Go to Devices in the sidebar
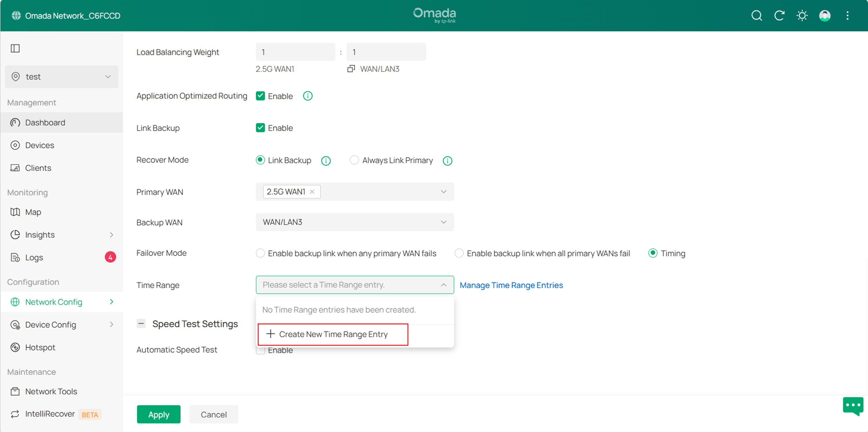This screenshot has height=432, width=868. (x=39, y=145)
